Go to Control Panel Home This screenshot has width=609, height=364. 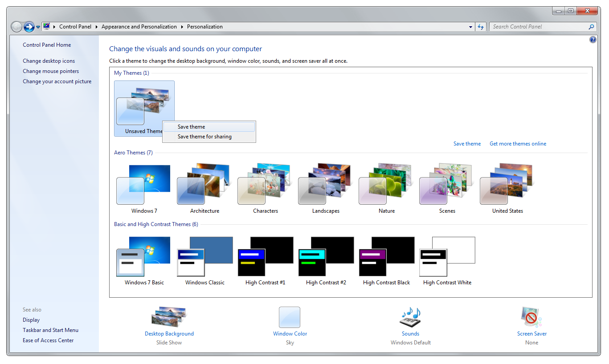[x=47, y=45]
